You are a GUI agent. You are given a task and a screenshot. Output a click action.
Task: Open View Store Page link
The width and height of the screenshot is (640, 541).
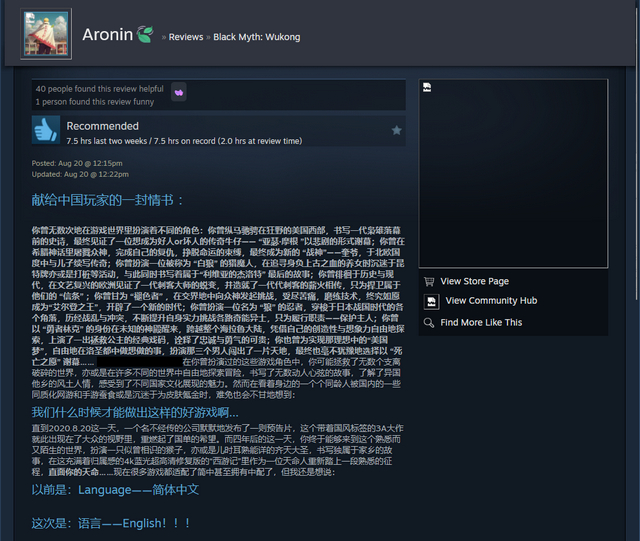pos(474,281)
